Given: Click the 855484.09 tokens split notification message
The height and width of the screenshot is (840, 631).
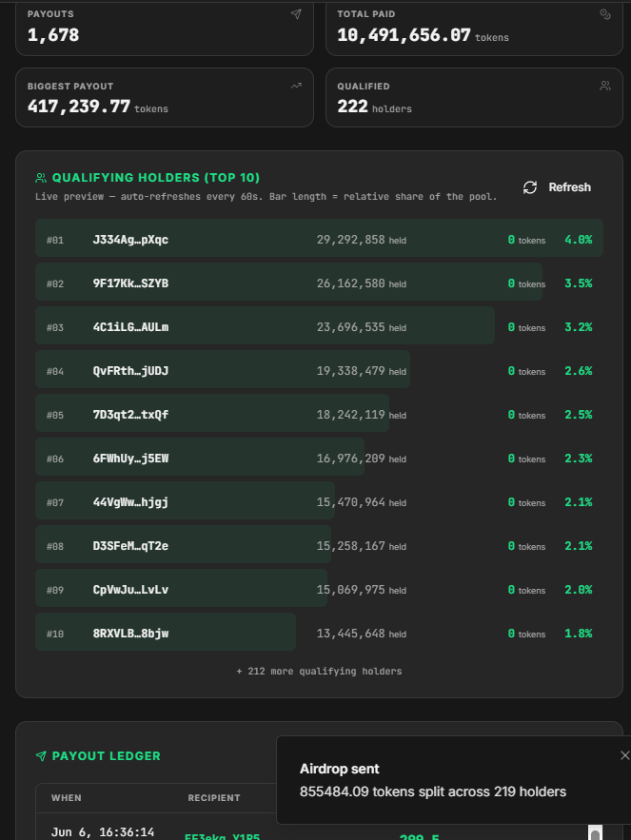Looking at the screenshot, I should tap(433, 791).
